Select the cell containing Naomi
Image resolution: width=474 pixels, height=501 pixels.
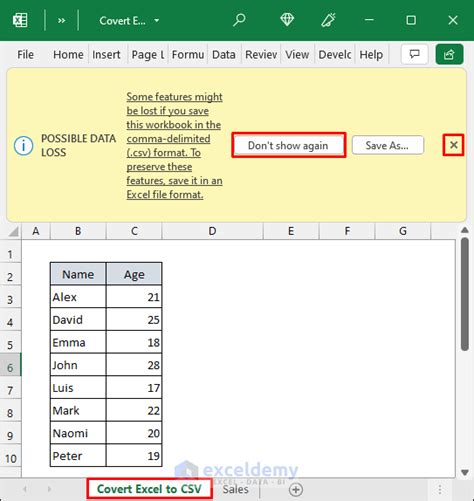[78, 433]
